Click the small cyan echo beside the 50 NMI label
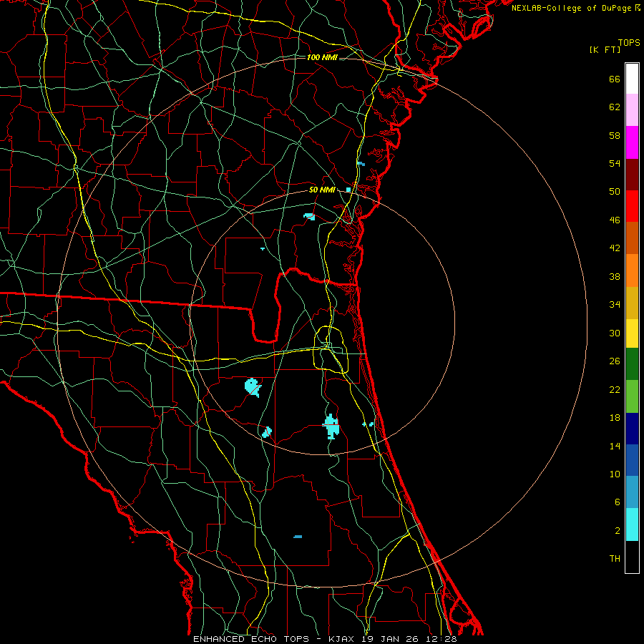This screenshot has height=644, width=644. click(x=348, y=190)
